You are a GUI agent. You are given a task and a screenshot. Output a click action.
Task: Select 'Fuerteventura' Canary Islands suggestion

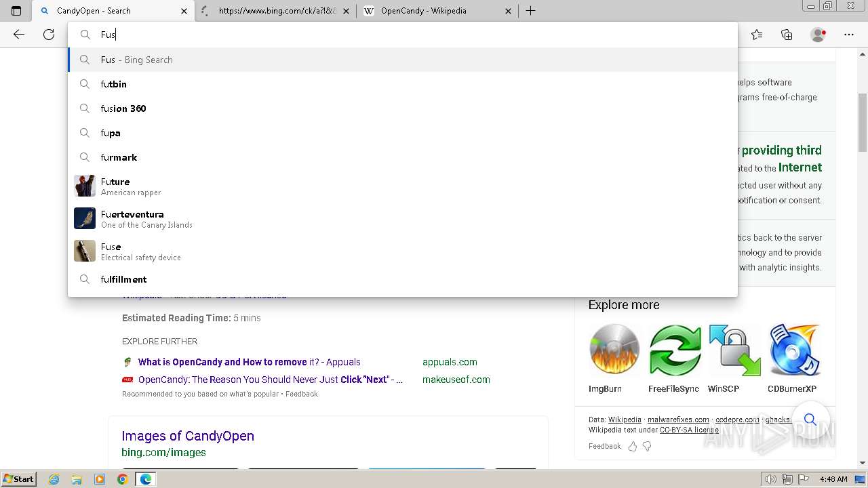(x=403, y=218)
